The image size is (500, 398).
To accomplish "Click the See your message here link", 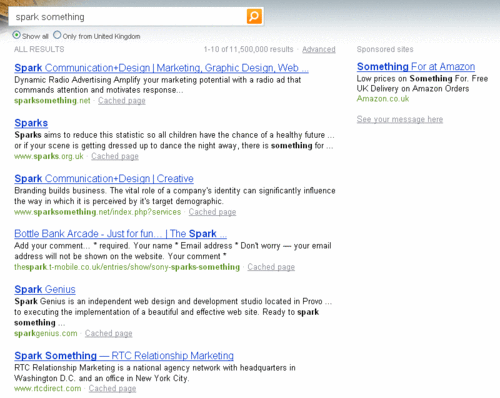I will pos(400,119).
